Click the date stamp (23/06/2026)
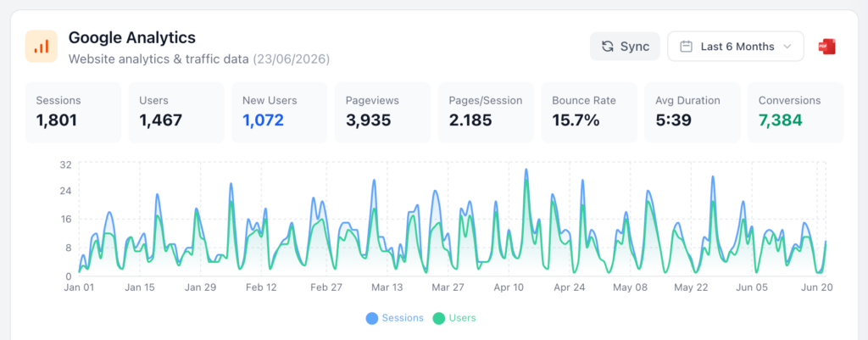This screenshot has height=340, width=868. (292, 59)
